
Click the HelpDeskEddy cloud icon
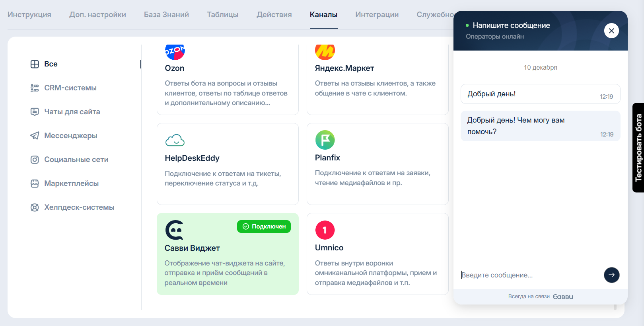(x=175, y=140)
